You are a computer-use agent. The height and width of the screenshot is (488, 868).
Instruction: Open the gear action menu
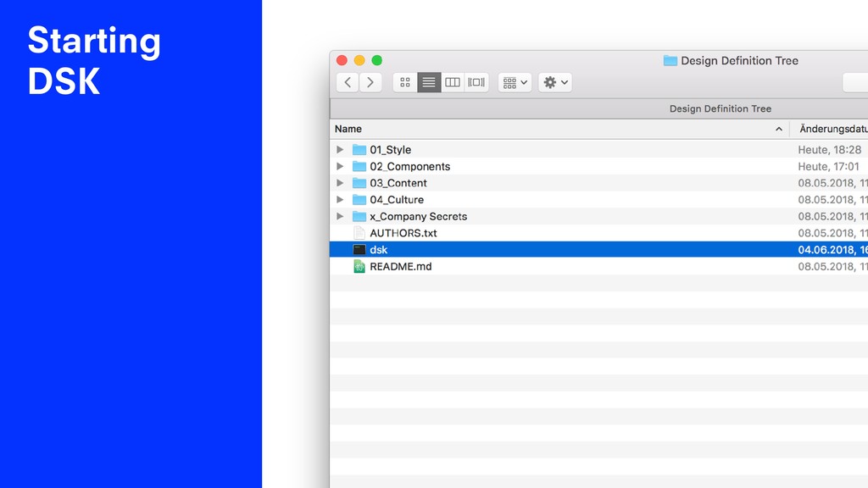pos(555,82)
